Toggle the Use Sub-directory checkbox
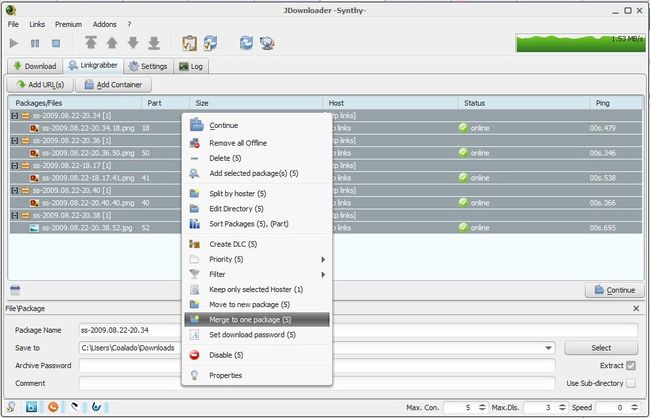650x418 pixels. (631, 384)
